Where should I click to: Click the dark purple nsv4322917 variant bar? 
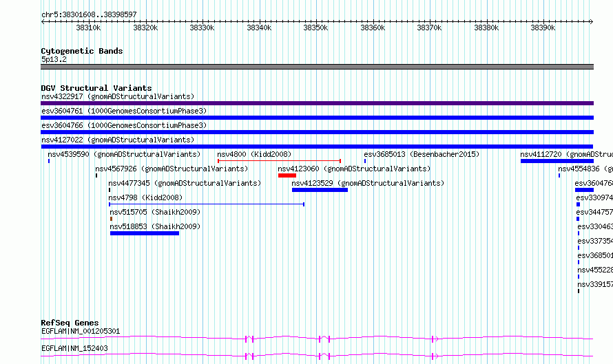coord(317,103)
